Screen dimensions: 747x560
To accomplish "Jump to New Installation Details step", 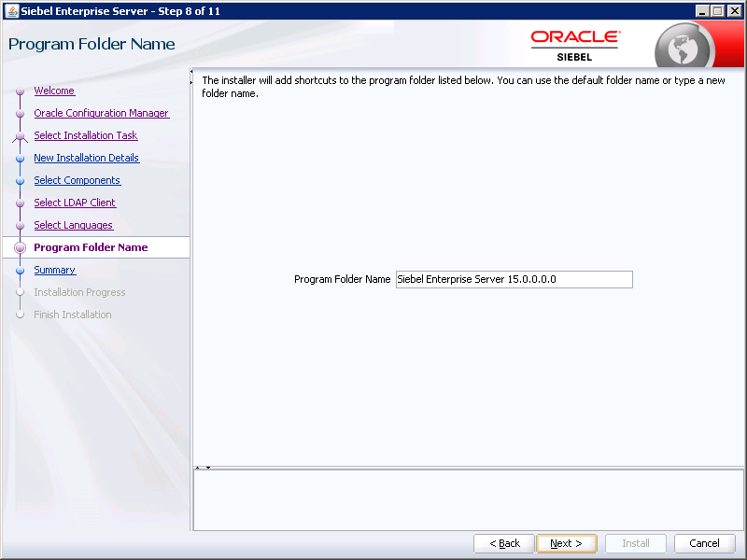I will (86, 158).
